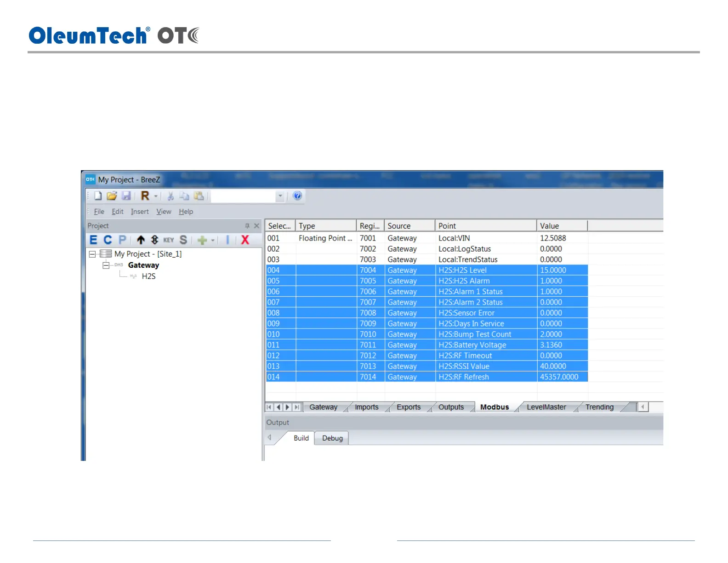Open the Build tab in Output panel
Screen dimensions: 728x563
(x=301, y=438)
